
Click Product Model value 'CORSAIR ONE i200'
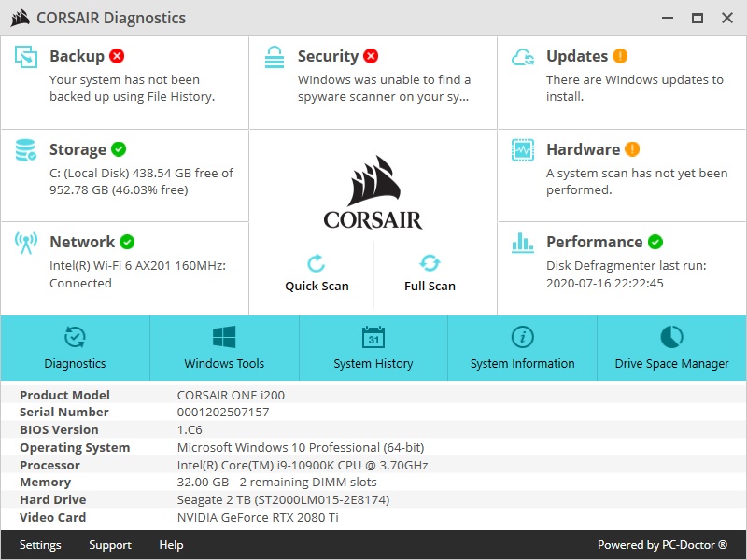[231, 395]
